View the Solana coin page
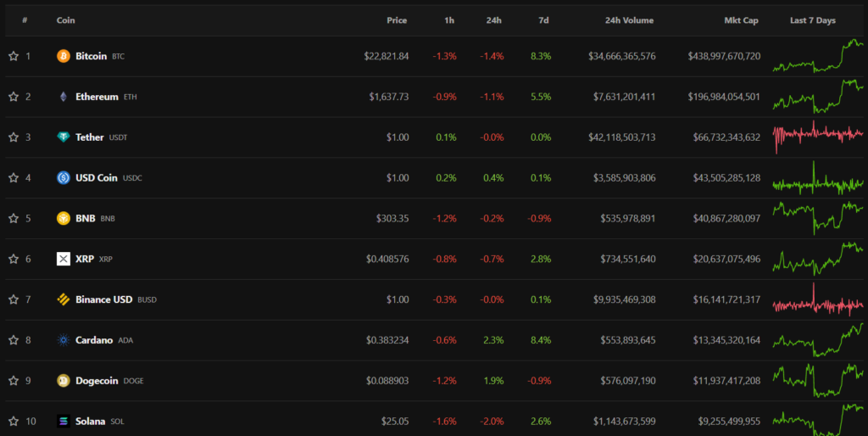Image resolution: width=868 pixels, height=436 pixels. [x=90, y=421]
